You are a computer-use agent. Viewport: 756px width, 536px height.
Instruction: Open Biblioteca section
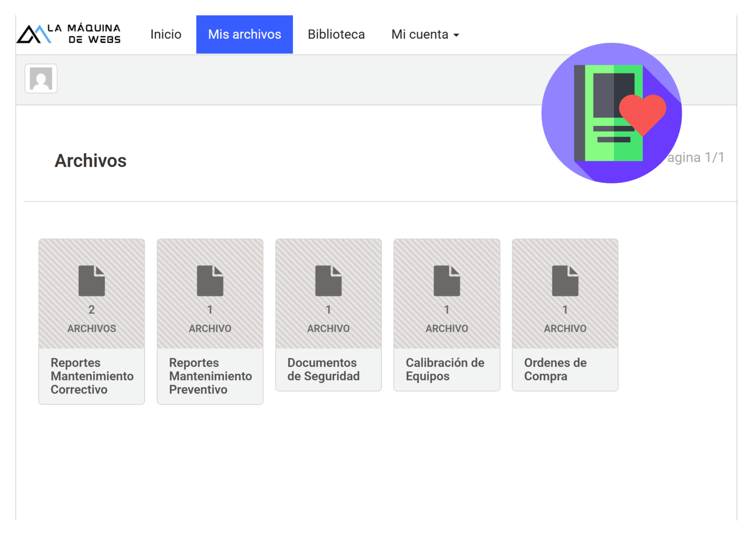click(x=336, y=34)
